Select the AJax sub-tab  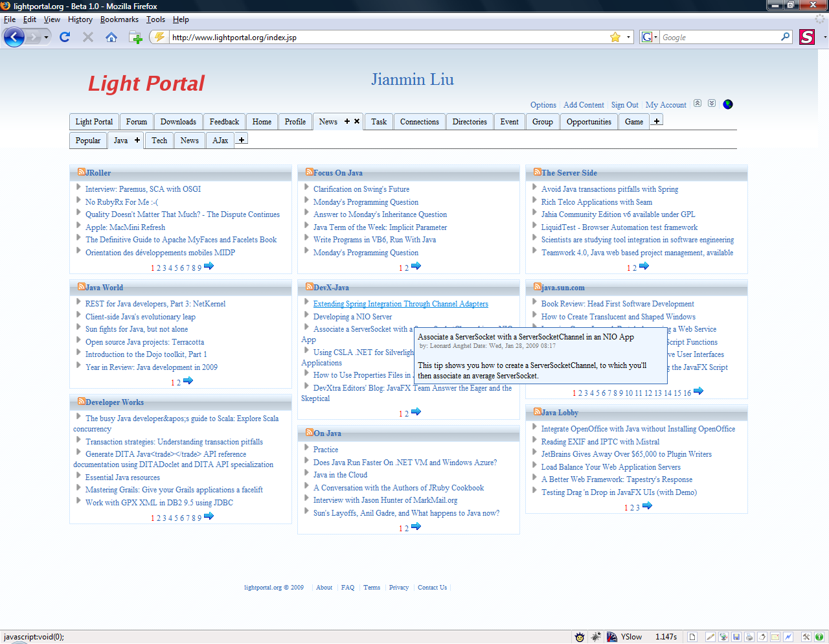point(220,141)
